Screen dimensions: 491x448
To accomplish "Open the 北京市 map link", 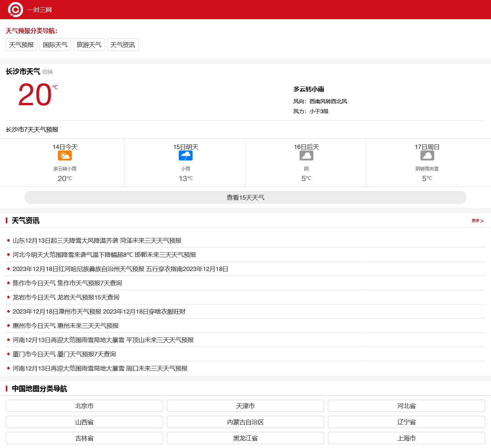I will click(84, 406).
